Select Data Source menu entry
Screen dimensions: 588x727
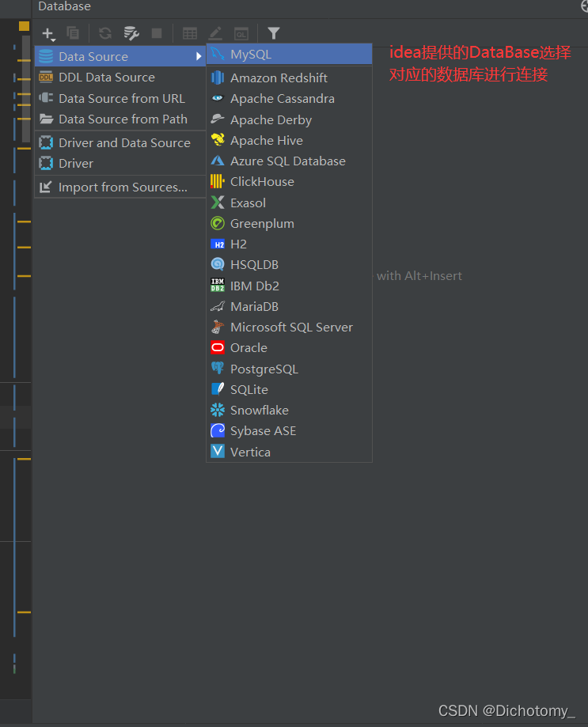click(120, 57)
